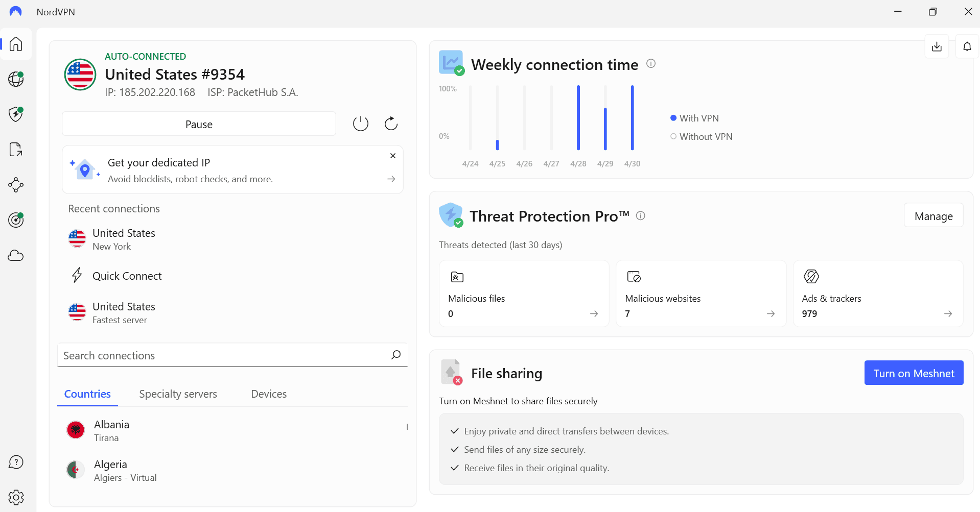
Task: Open settings gear in the sidebar
Action: tap(16, 497)
